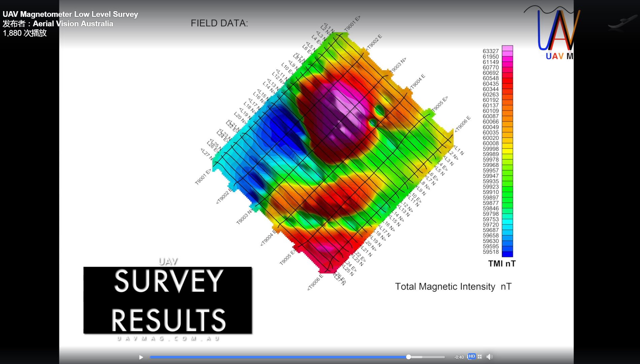Mute the video with the speaker icon
The height and width of the screenshot is (364, 640).
click(489, 357)
